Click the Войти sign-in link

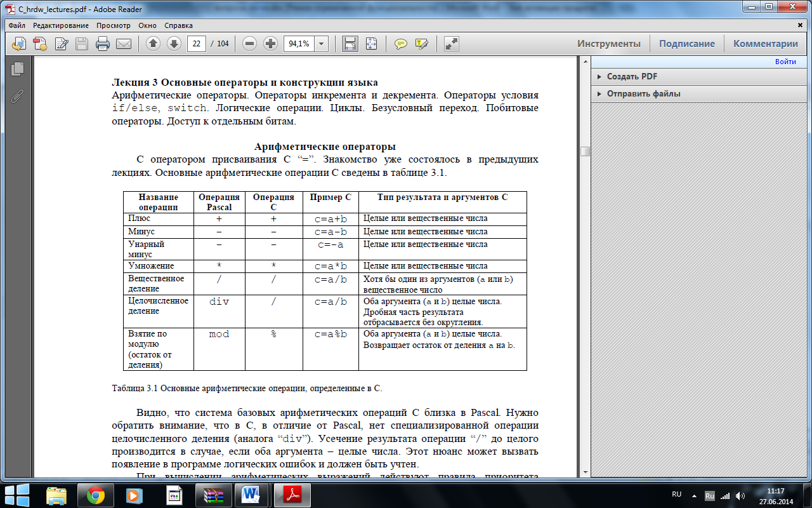785,62
